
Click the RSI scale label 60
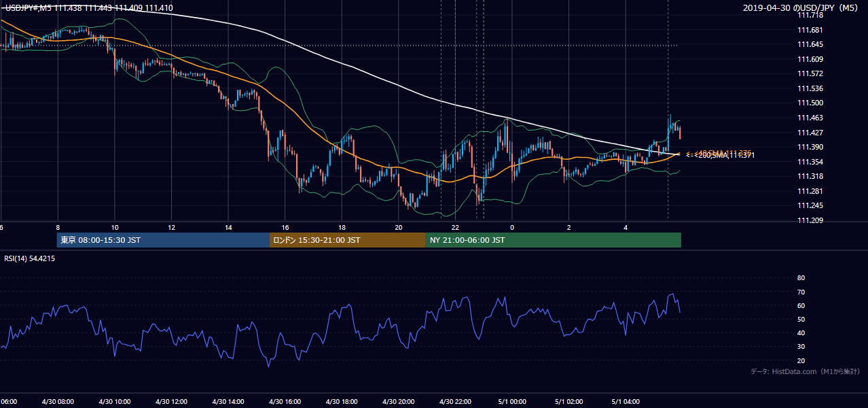801,305
